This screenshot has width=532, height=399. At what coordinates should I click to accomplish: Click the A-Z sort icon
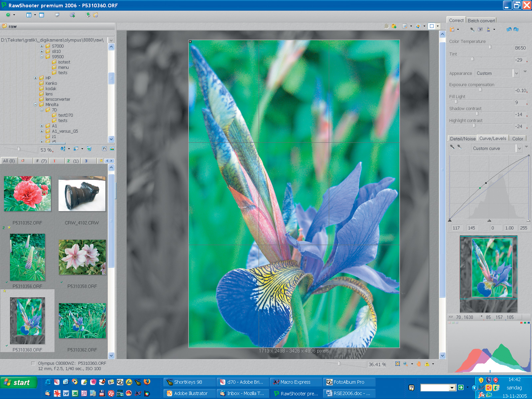pos(63,149)
